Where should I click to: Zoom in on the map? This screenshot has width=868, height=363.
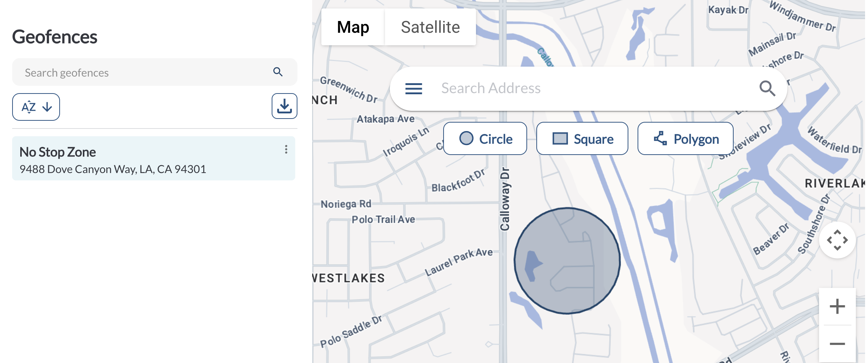tap(837, 306)
